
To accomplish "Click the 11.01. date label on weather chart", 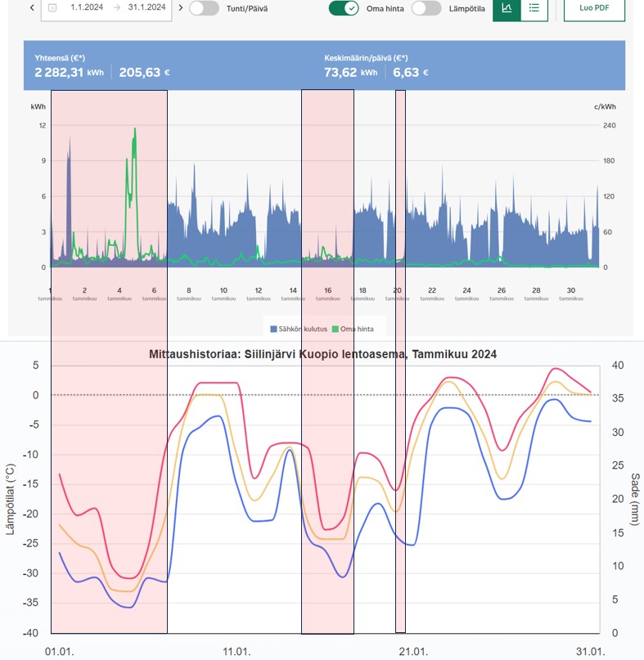I will click(236, 652).
